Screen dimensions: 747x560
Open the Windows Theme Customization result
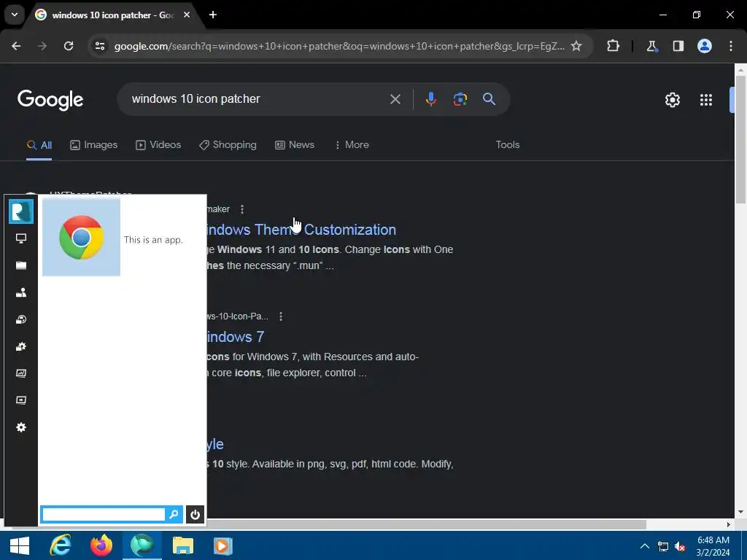pyautogui.click(x=301, y=230)
